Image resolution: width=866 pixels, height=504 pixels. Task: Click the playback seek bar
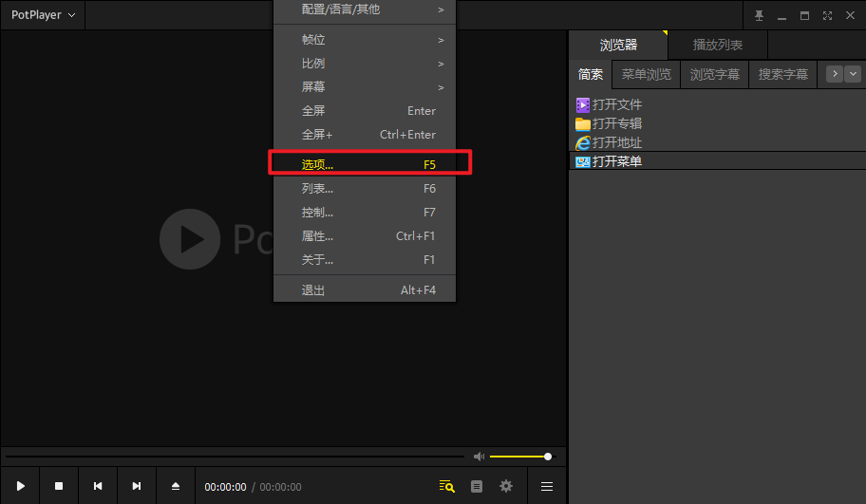(x=235, y=457)
